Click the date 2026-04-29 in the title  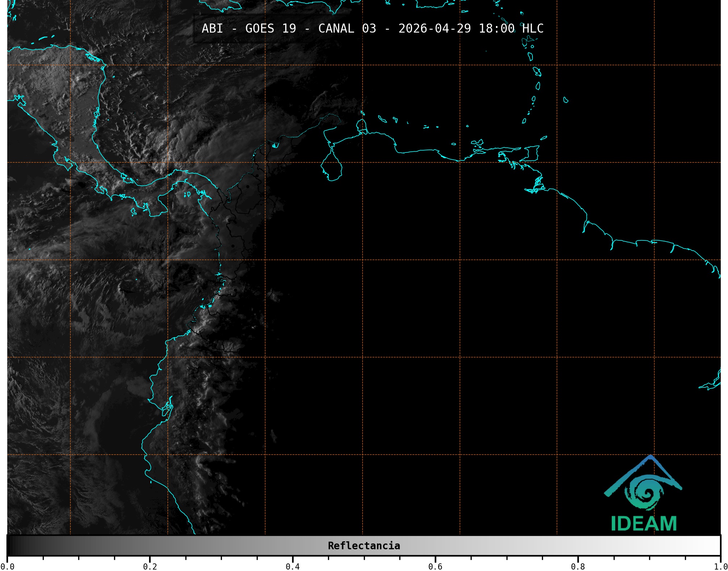click(x=434, y=29)
